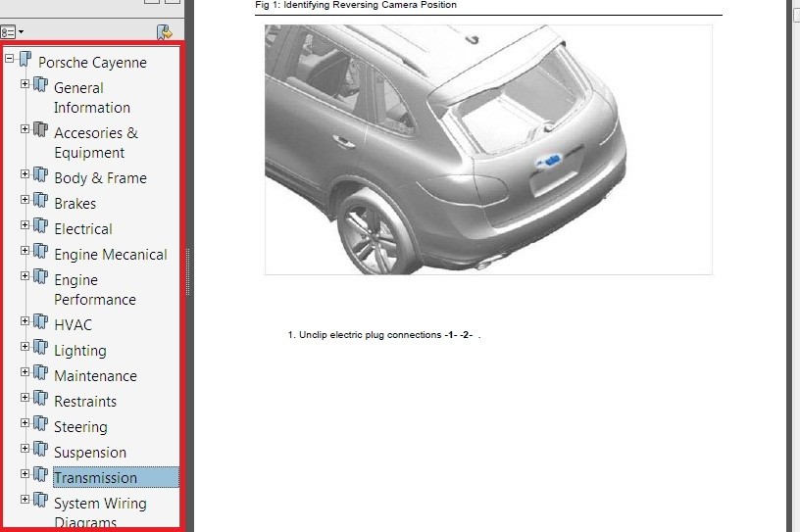This screenshot has height=532, width=800.
Task: Open the System Wiring Diagrams bookmark
Action: tap(100, 512)
